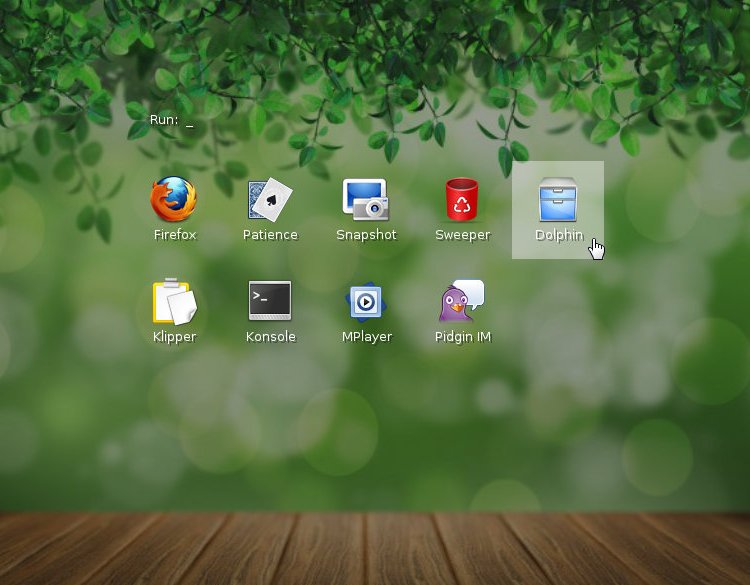Click the Run command input field
The width and height of the screenshot is (750, 585).
point(172,120)
